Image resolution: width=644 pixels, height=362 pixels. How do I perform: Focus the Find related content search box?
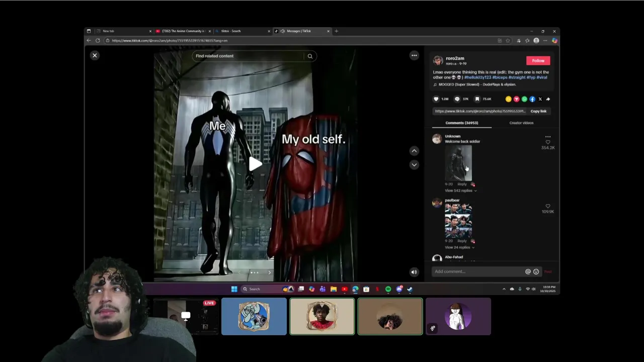coord(249,56)
